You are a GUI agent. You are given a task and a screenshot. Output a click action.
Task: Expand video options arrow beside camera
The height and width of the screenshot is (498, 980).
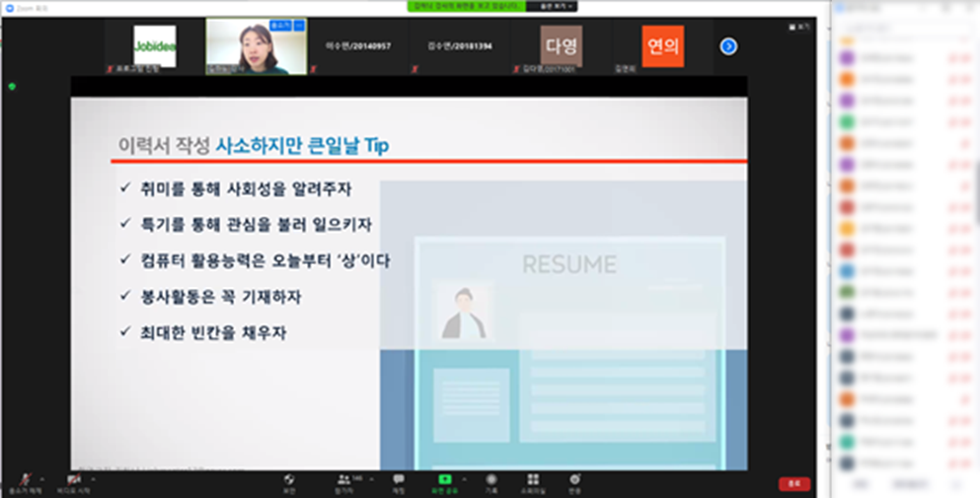[x=95, y=479]
